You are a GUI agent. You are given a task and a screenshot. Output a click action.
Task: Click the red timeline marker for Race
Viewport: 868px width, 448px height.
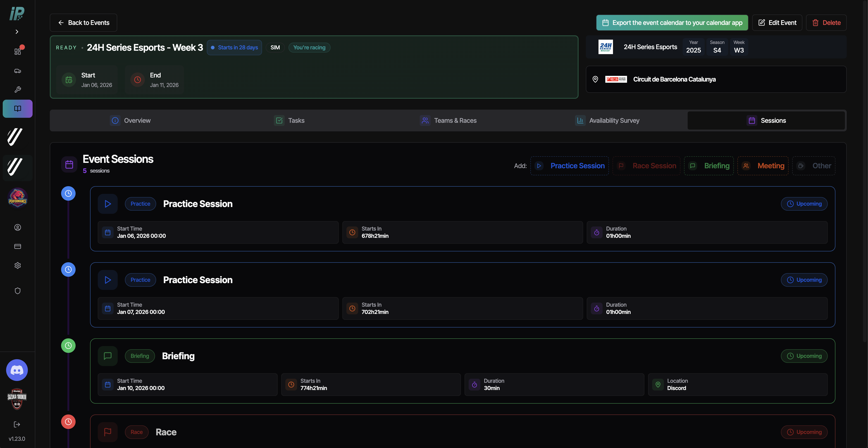68,422
